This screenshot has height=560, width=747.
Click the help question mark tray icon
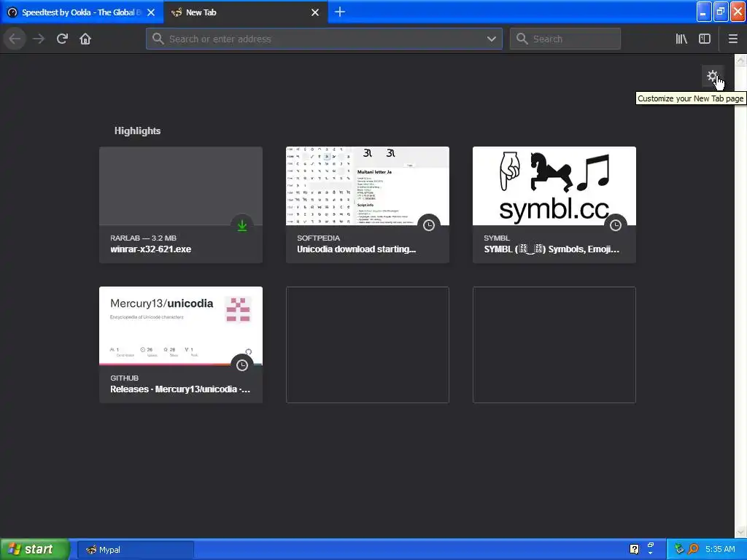[x=634, y=549]
